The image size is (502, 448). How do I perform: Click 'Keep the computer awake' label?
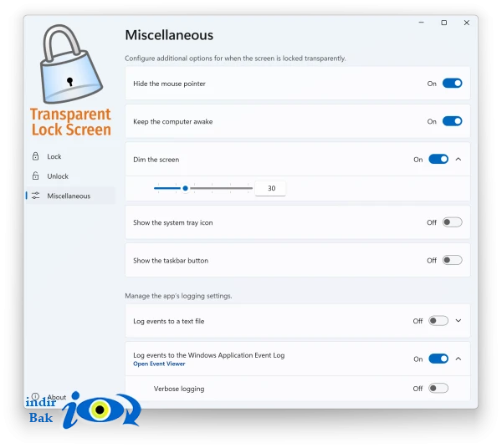click(173, 121)
